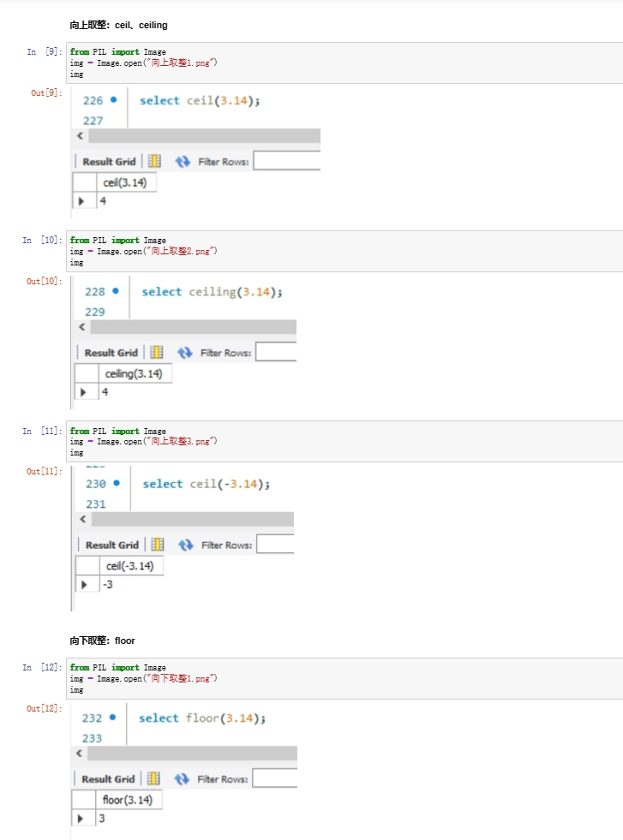The height and width of the screenshot is (840, 623).
Task: Click grid icon in ceil(-3.14) result toolbar
Action: coord(158,545)
